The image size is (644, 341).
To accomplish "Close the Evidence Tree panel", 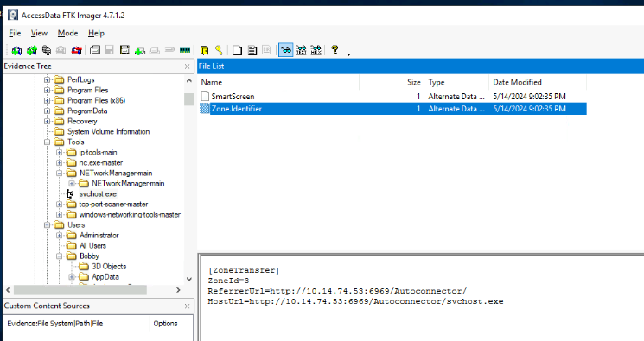I will 188,66.
